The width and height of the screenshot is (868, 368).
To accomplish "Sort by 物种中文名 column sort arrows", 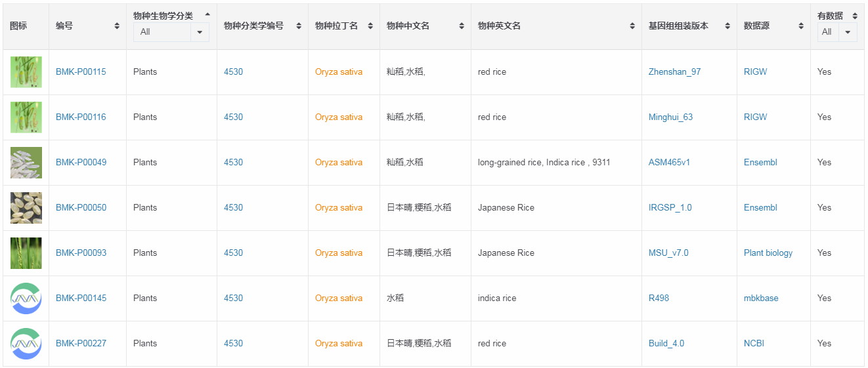I will tap(462, 26).
